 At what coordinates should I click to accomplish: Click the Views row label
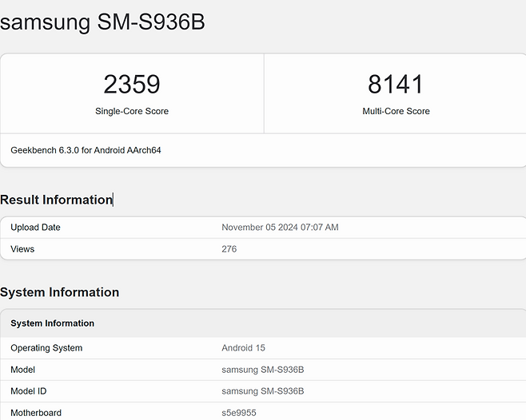(22, 249)
